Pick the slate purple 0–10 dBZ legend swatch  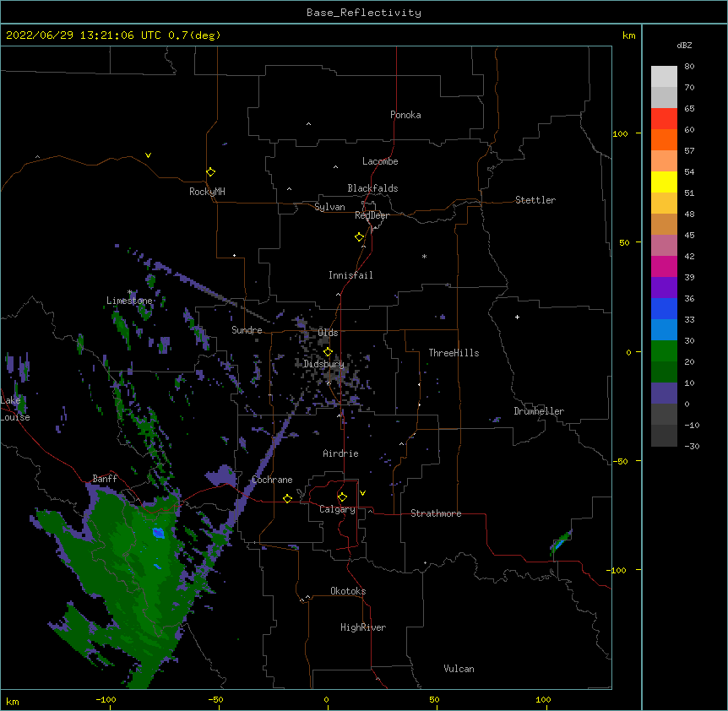click(x=664, y=393)
